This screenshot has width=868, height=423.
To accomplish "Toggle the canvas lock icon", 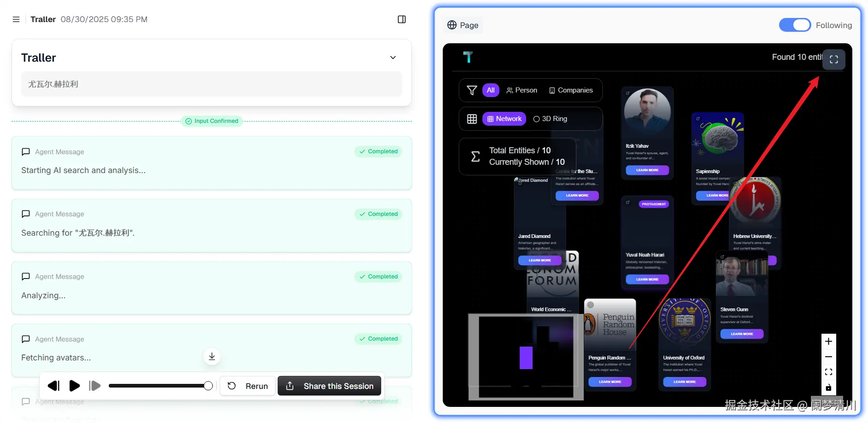I will (x=828, y=388).
